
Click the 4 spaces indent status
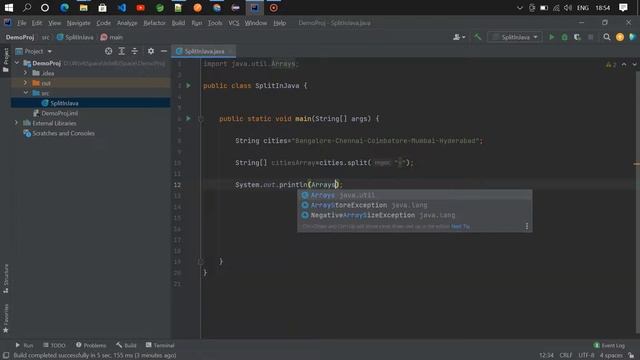click(x=611, y=355)
